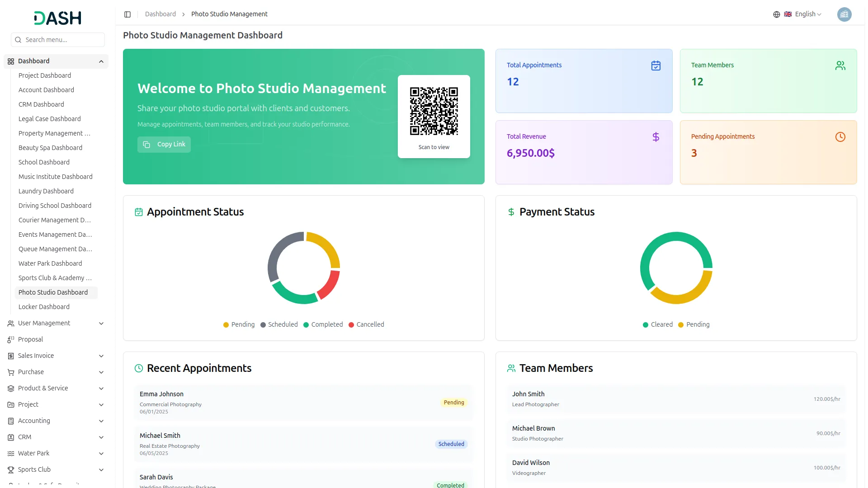Click the Copy Link button

pos(164,144)
